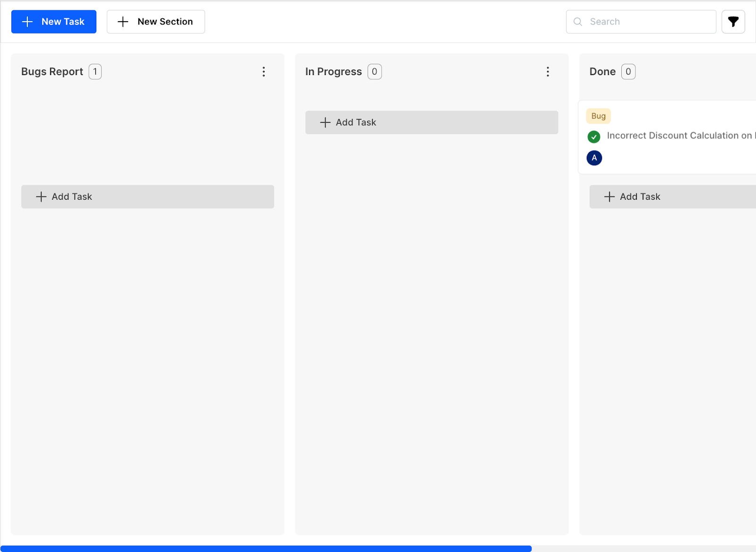Click the In Progress count badge
The image size is (756, 552).
375,72
